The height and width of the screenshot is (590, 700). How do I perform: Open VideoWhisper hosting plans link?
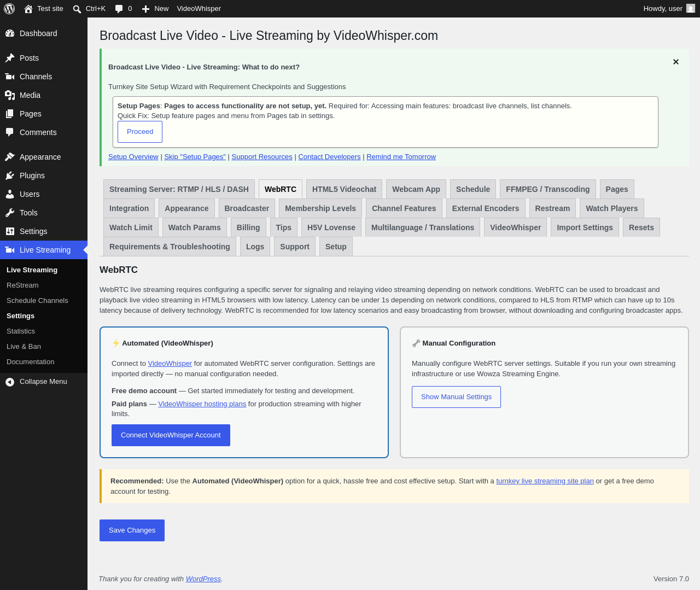(x=202, y=404)
